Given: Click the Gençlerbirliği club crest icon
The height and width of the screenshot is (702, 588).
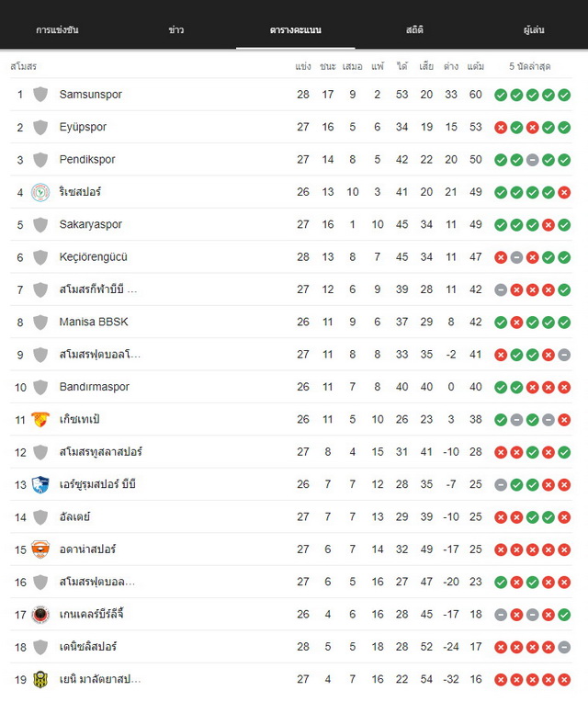Looking at the screenshot, I should coord(40,614).
